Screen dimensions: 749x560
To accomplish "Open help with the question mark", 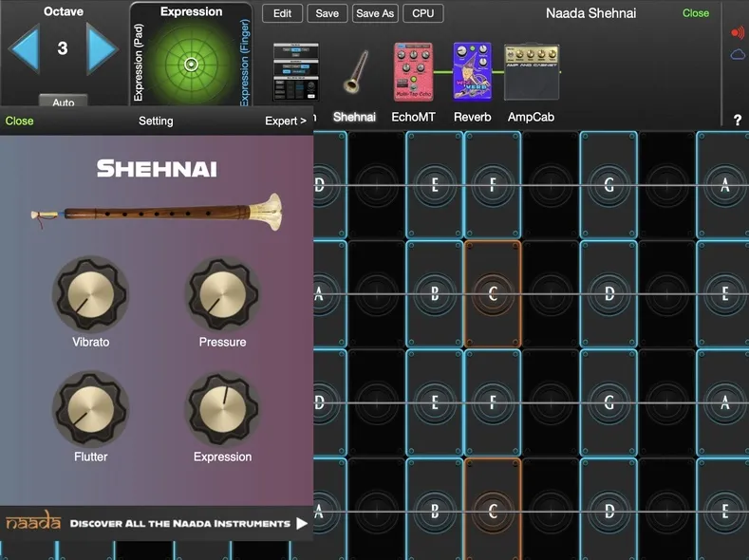I will coord(738,120).
